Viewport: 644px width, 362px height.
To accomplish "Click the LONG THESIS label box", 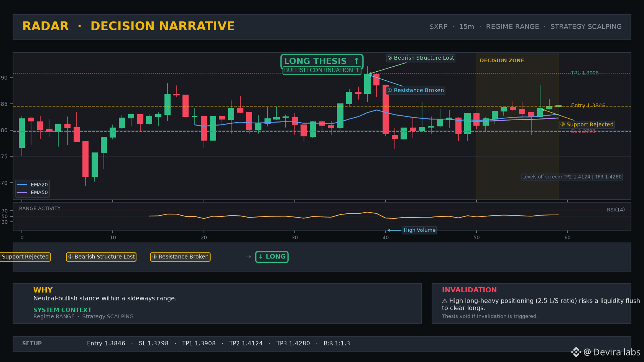I will coord(322,61).
